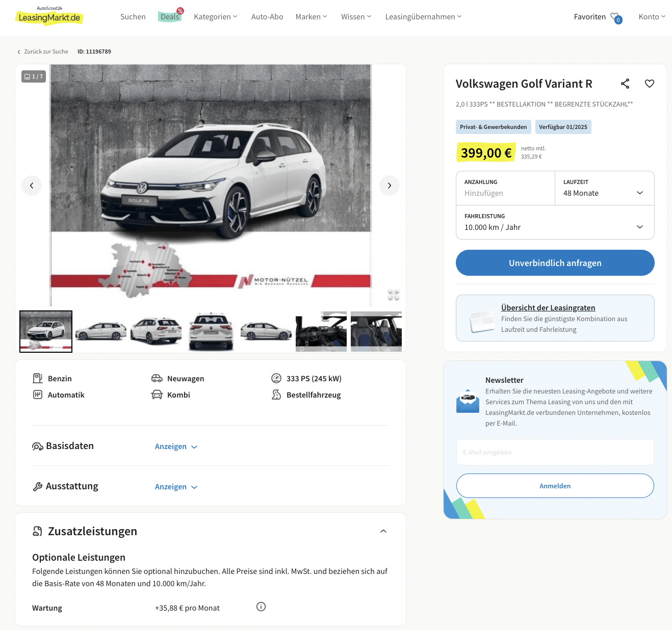Show previous gallery image arrow
This screenshot has height=630, width=672.
pos(32,186)
